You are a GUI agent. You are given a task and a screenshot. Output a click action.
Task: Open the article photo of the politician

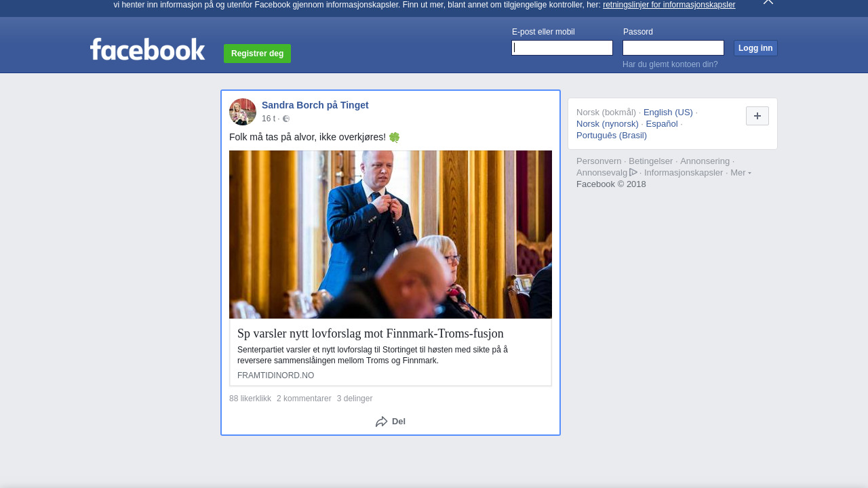tap(391, 235)
